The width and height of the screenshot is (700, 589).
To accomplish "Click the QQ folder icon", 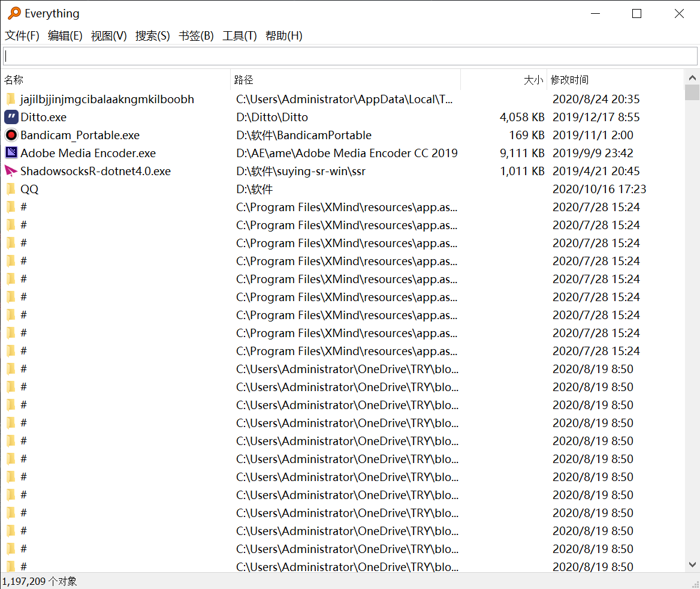I will click(11, 189).
